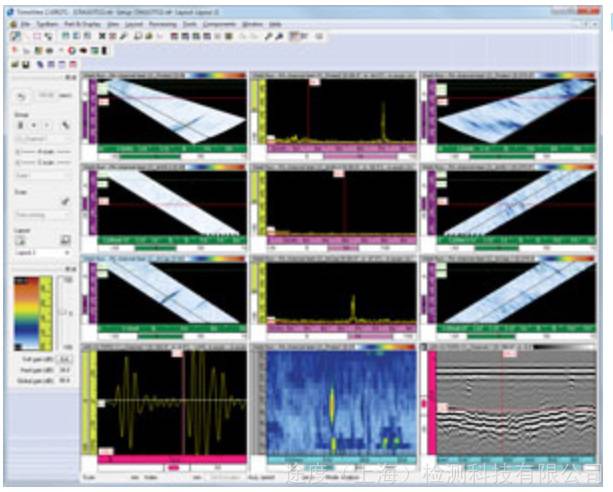Click the red circular icon in second toolbar row
This screenshot has height=492, width=613.
click(72, 50)
